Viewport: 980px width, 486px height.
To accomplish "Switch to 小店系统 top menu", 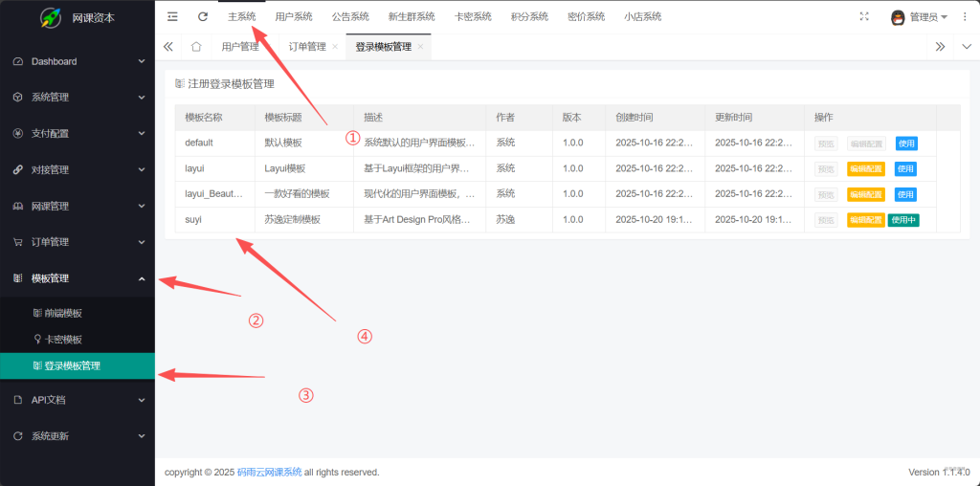I will click(642, 17).
